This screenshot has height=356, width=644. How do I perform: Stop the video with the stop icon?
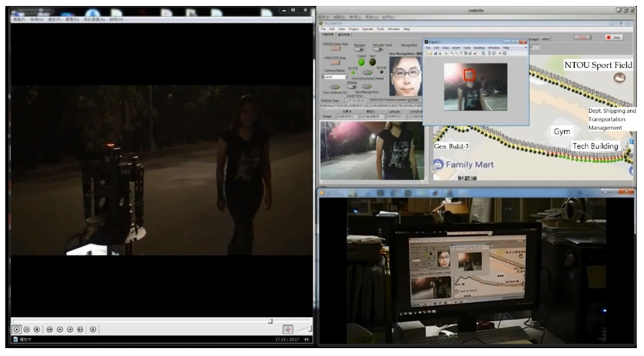36,330
